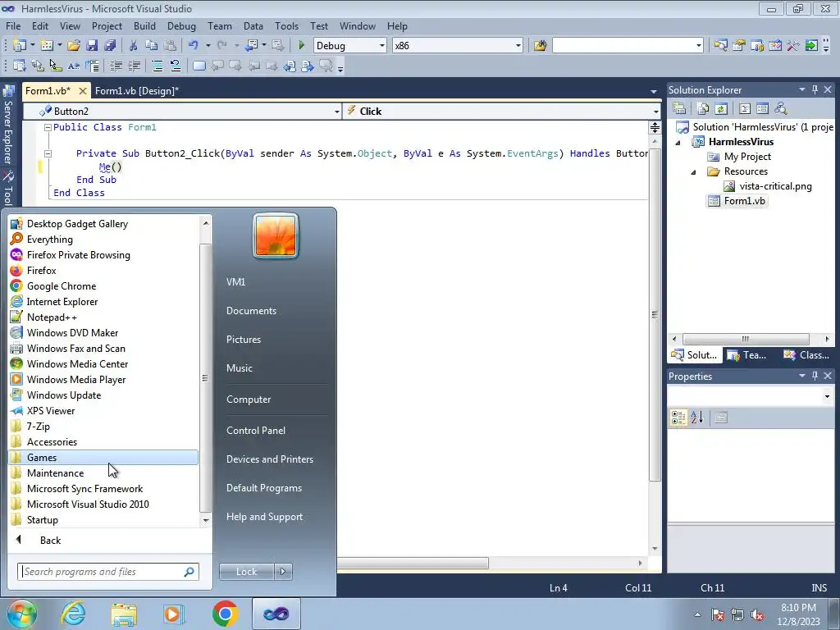Click the View Code icon in Solution Explorer
840x630 pixels.
click(x=745, y=109)
